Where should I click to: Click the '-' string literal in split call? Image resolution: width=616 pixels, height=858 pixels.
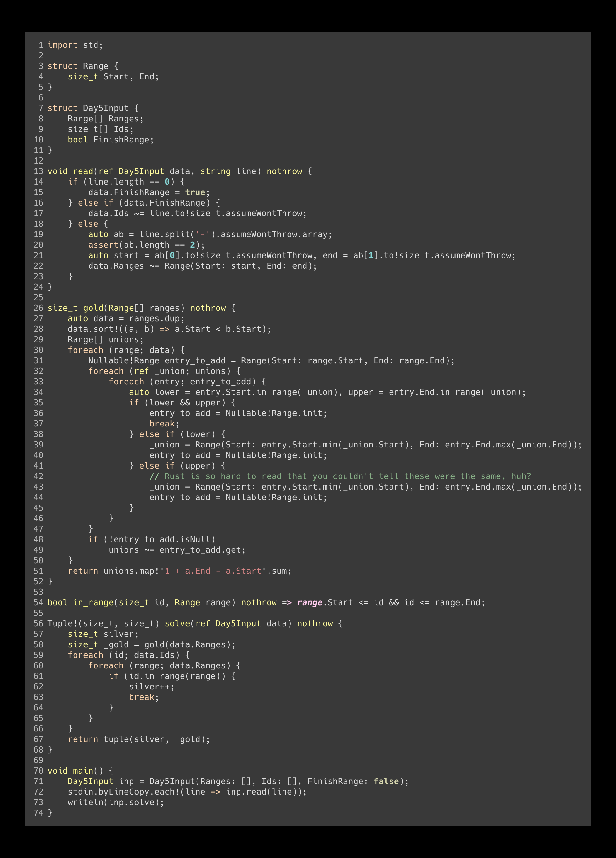(202, 235)
